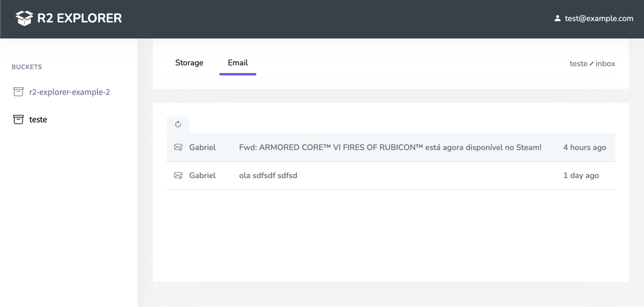Click the '1 day ago' timestamp
The height and width of the screenshot is (307, 644).
tap(581, 175)
